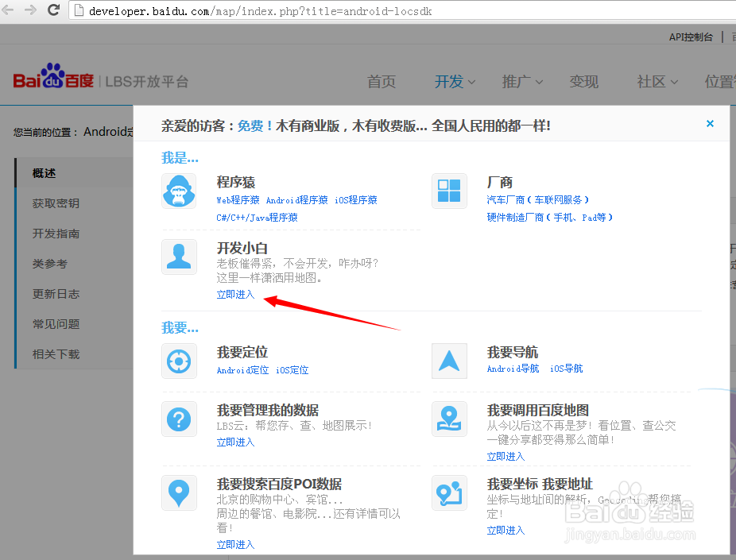Open iOS导航 link

click(x=566, y=369)
